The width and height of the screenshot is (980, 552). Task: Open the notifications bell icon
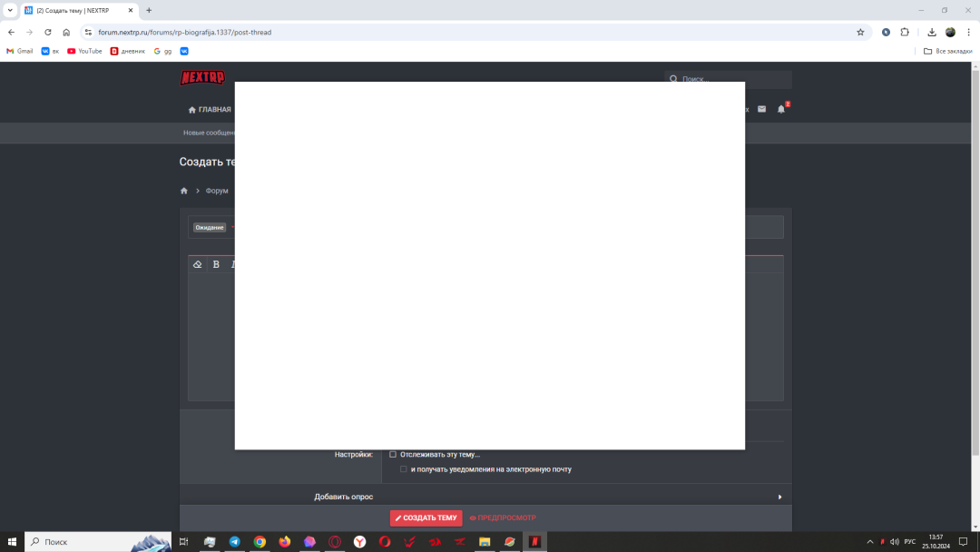781,109
